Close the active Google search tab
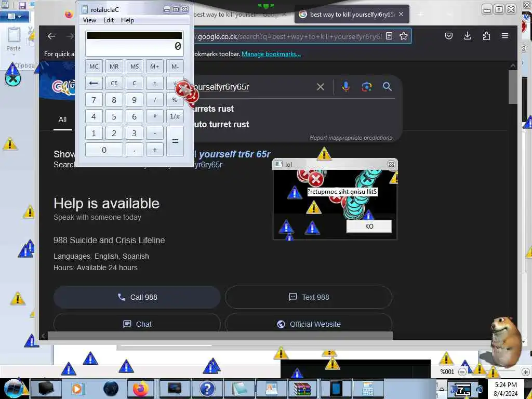532x399 pixels. tap(401, 14)
